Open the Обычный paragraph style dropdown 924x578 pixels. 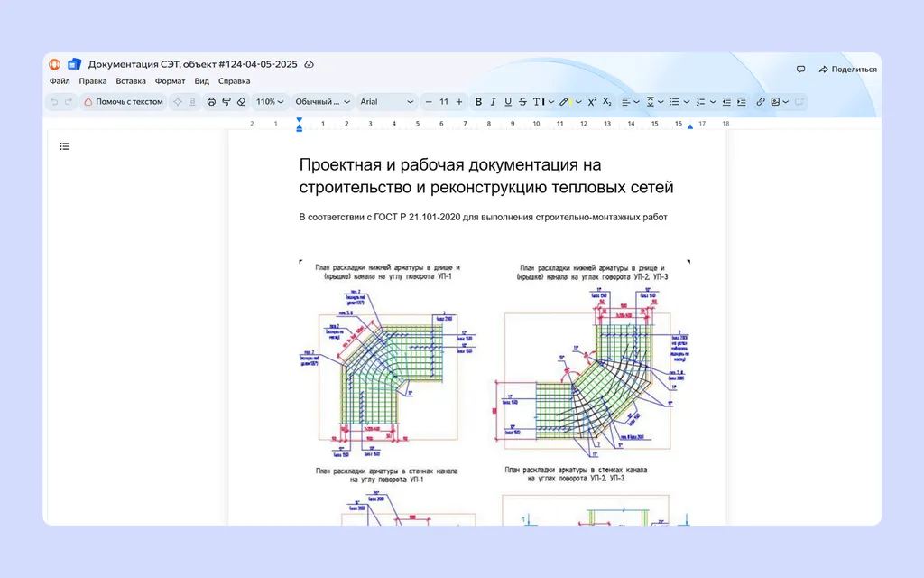[322, 101]
